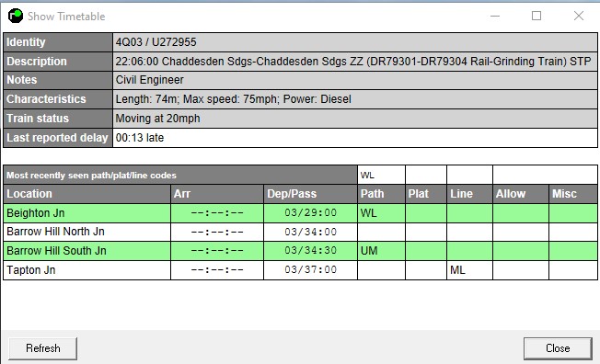
Task: Select the Beighton Jn location row
Action: (300, 213)
